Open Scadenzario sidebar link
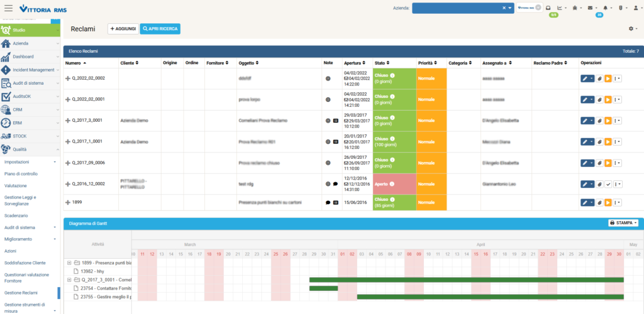Viewport: 644px width, 314px height. click(x=16, y=215)
